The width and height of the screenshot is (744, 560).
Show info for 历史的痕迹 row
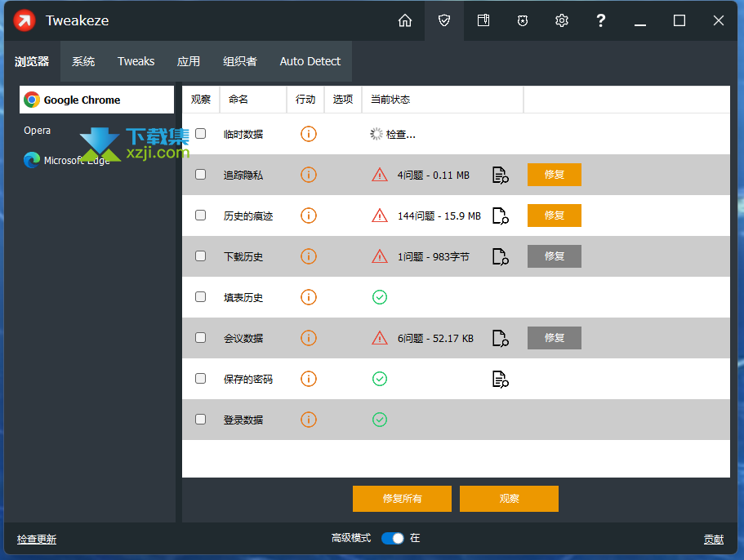click(x=309, y=216)
